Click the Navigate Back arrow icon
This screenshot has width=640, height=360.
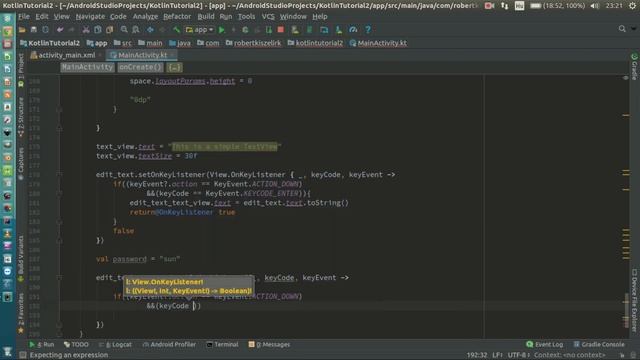150,30
